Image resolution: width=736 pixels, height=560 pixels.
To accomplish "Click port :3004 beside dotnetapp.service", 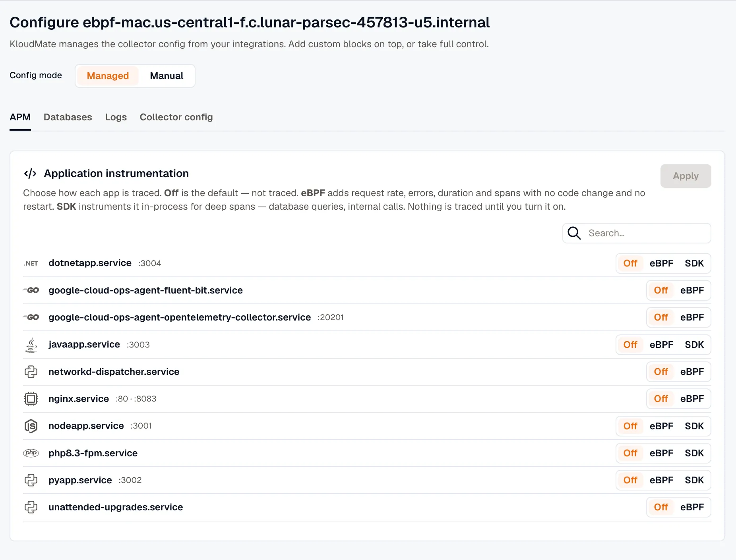I will click(149, 263).
